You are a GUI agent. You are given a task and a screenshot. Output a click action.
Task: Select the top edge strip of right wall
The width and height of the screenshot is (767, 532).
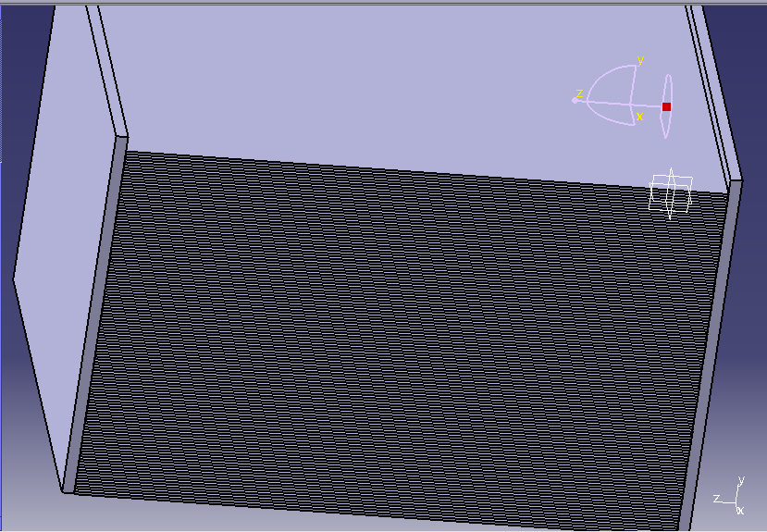coord(715,83)
